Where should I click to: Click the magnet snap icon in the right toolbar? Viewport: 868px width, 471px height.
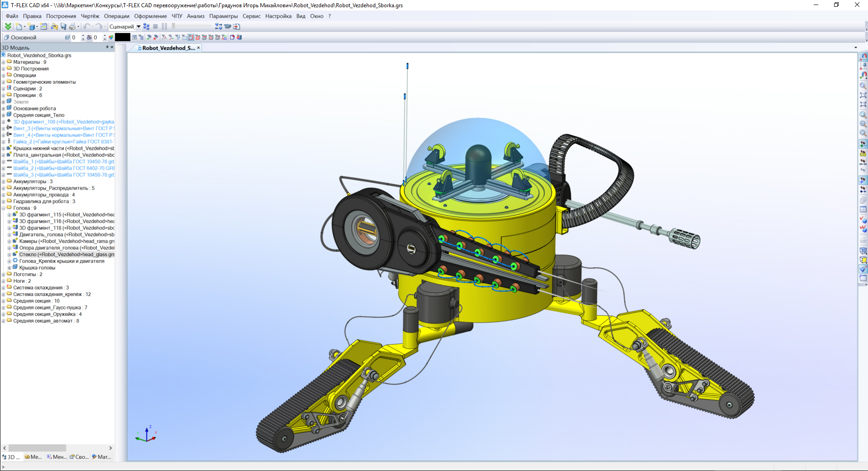863,57
